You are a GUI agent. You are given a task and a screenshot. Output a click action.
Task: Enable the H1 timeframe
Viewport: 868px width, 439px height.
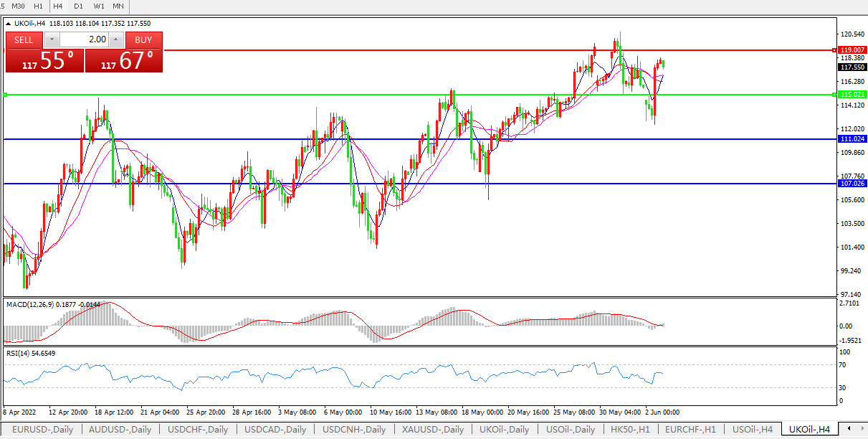[39, 6]
